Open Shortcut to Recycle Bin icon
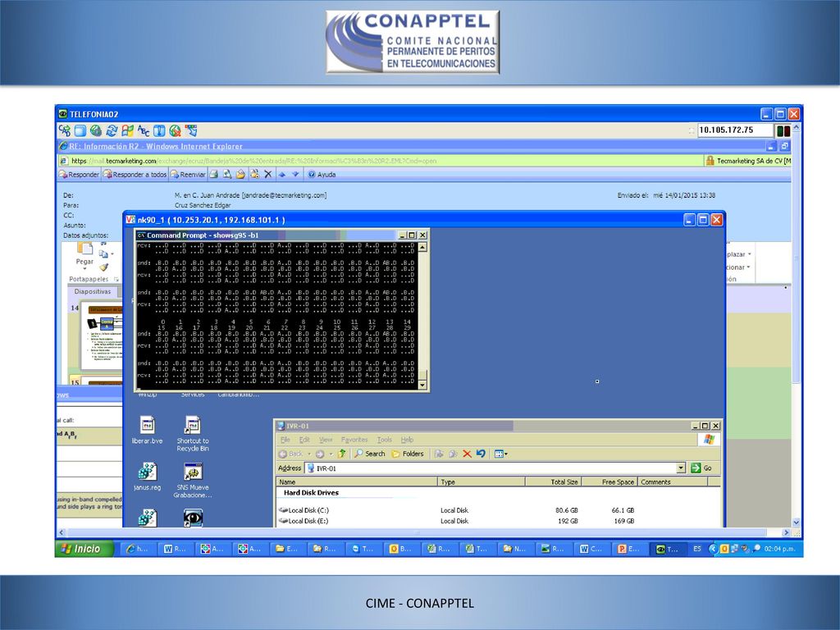The height and width of the screenshot is (630, 840). coord(193,433)
